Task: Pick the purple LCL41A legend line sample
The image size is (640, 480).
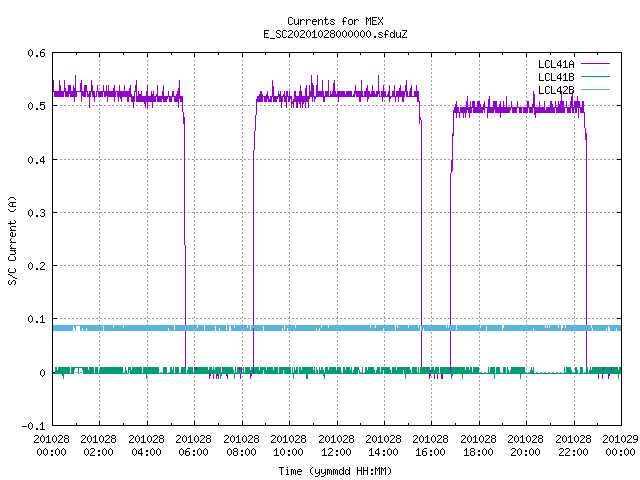Action: [x=596, y=64]
